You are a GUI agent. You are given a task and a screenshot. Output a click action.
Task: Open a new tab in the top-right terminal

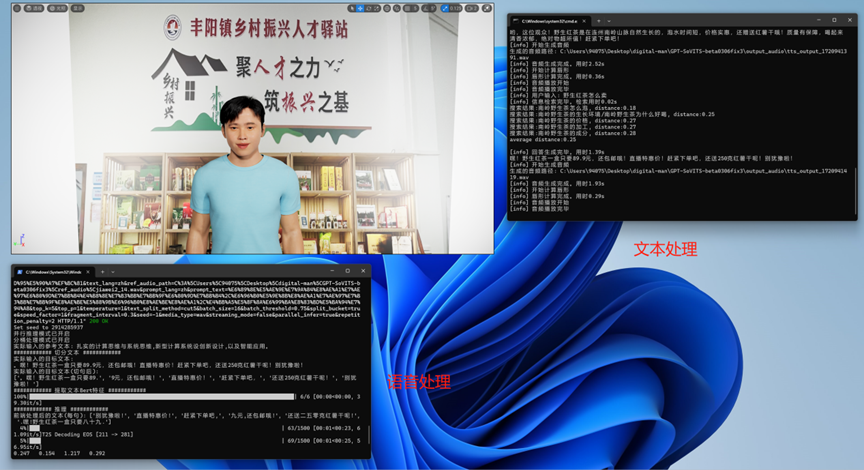click(x=601, y=20)
